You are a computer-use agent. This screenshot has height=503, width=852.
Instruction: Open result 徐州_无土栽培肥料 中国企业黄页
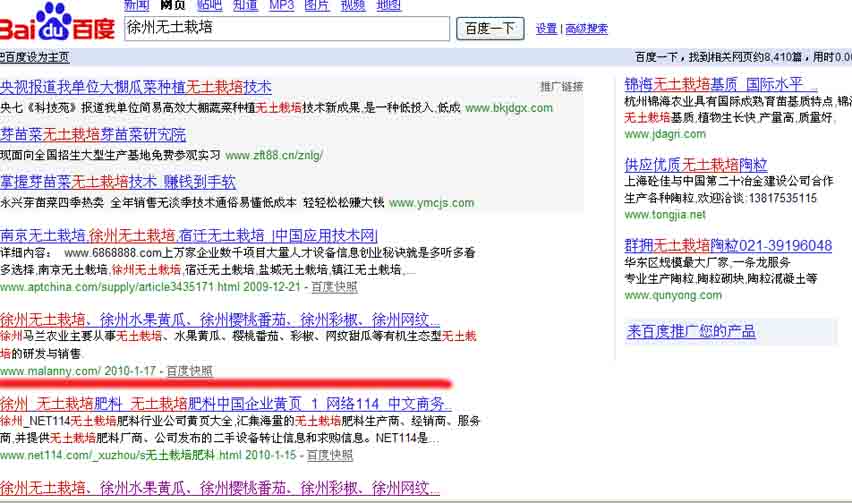pyautogui.click(x=225, y=404)
